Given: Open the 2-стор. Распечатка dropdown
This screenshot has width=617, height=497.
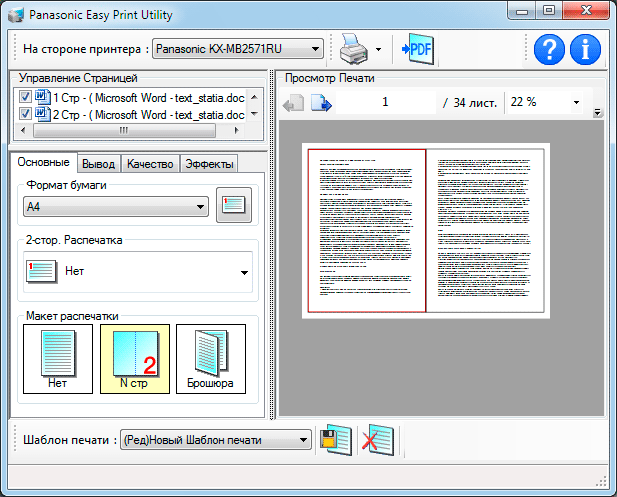Looking at the screenshot, I should [x=138, y=272].
